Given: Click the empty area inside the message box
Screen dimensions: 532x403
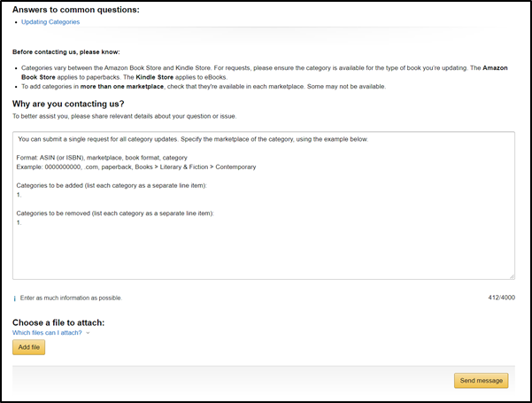Looking at the screenshot, I should pyautogui.click(x=264, y=253).
